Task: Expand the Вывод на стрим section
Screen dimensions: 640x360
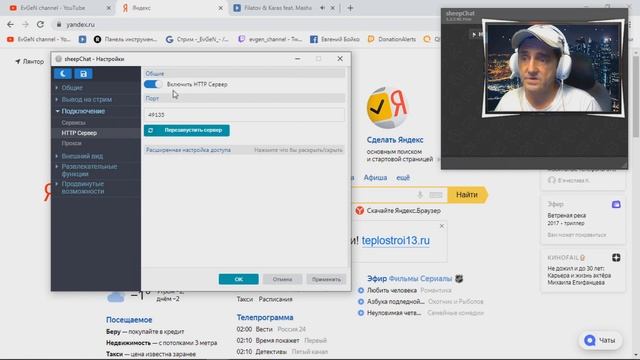Action: tap(86, 99)
